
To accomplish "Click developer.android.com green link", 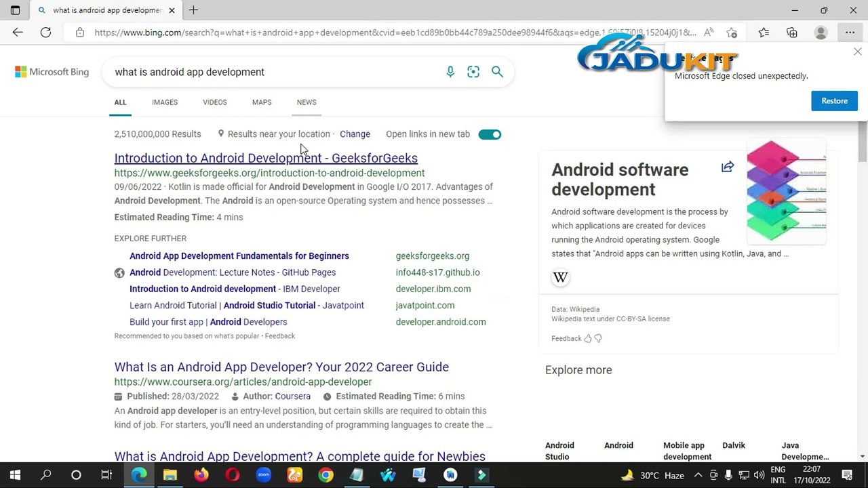I will [441, 322].
